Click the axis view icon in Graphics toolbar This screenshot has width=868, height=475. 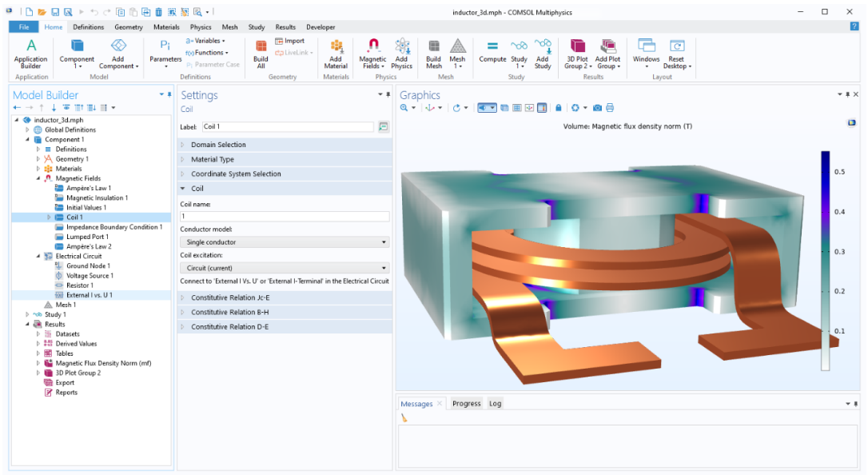click(x=430, y=108)
